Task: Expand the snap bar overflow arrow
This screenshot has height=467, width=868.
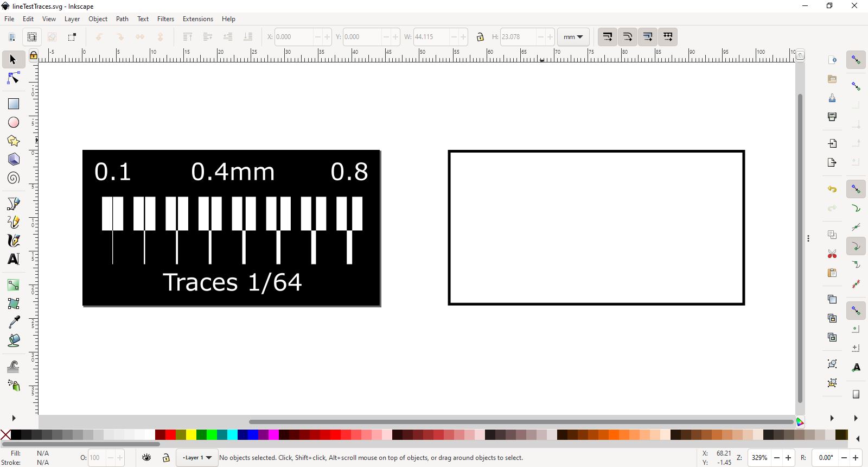Action: 856,418
